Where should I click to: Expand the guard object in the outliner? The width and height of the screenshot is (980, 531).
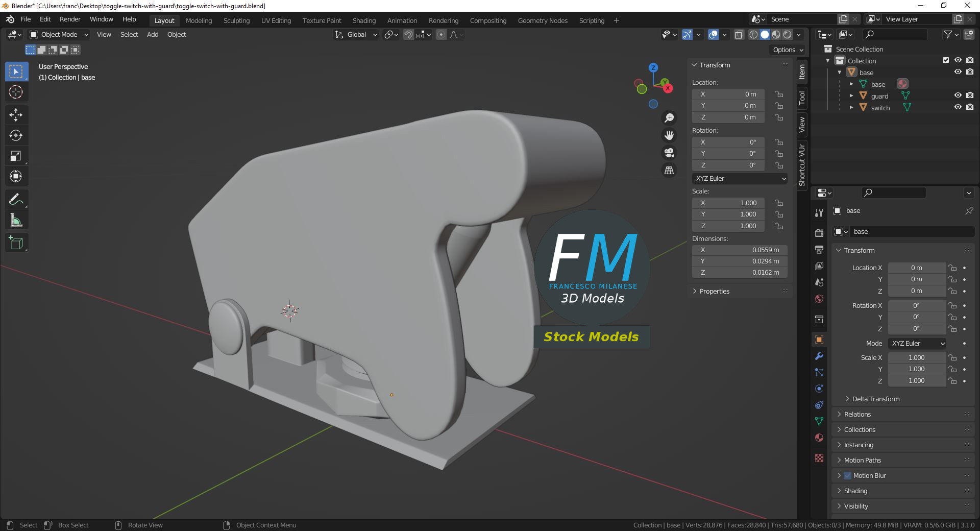click(851, 96)
